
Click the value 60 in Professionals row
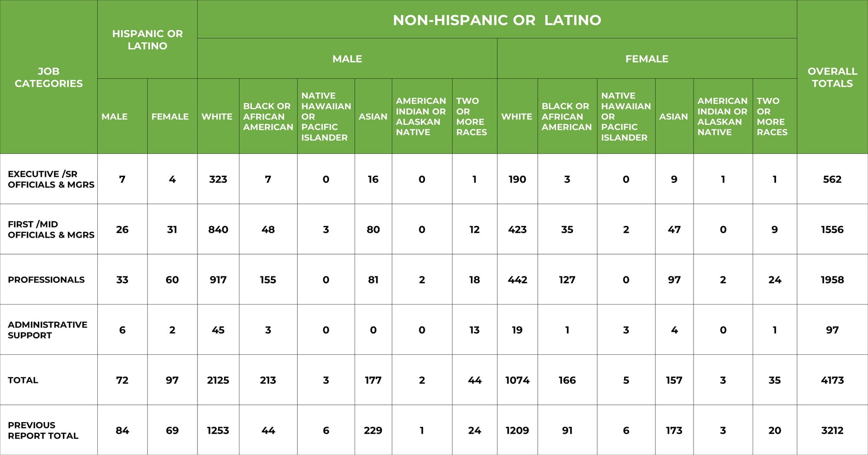172,280
